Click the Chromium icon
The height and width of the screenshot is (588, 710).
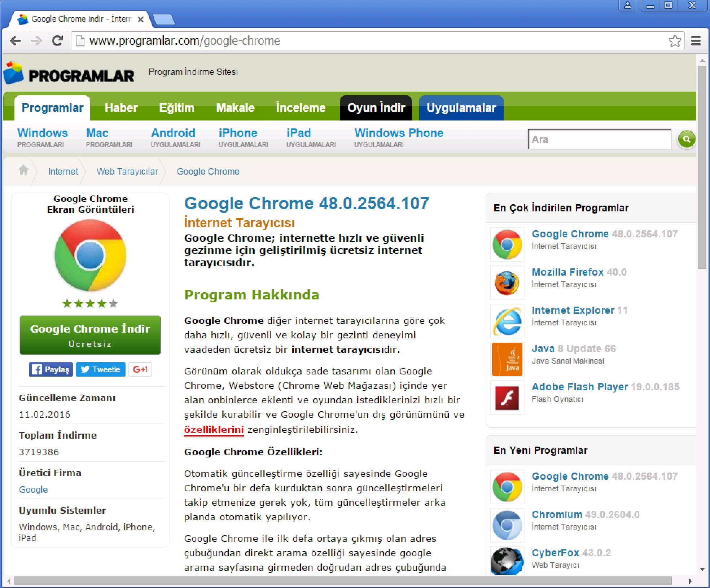click(x=507, y=525)
